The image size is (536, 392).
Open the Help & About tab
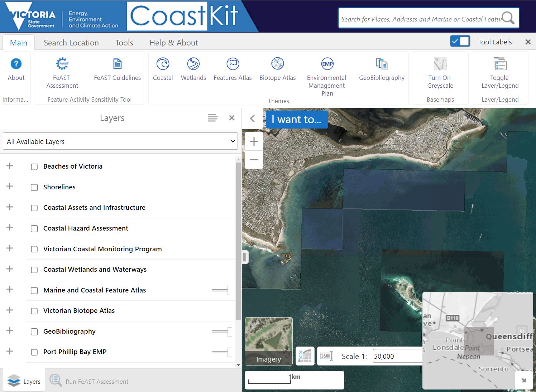coord(174,43)
